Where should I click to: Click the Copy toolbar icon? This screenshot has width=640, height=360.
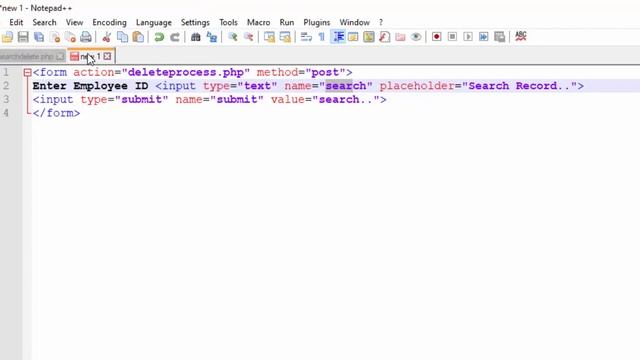(x=122, y=37)
